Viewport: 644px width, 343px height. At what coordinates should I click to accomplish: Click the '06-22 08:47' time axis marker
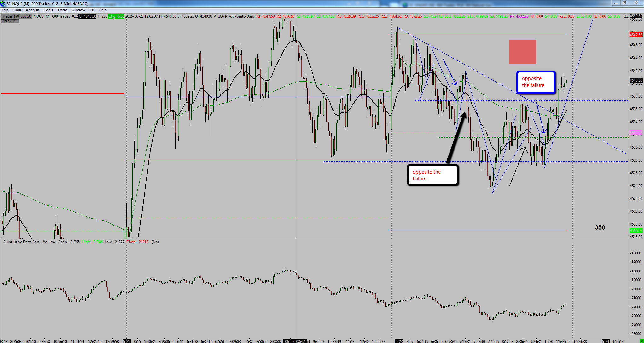click(295, 341)
